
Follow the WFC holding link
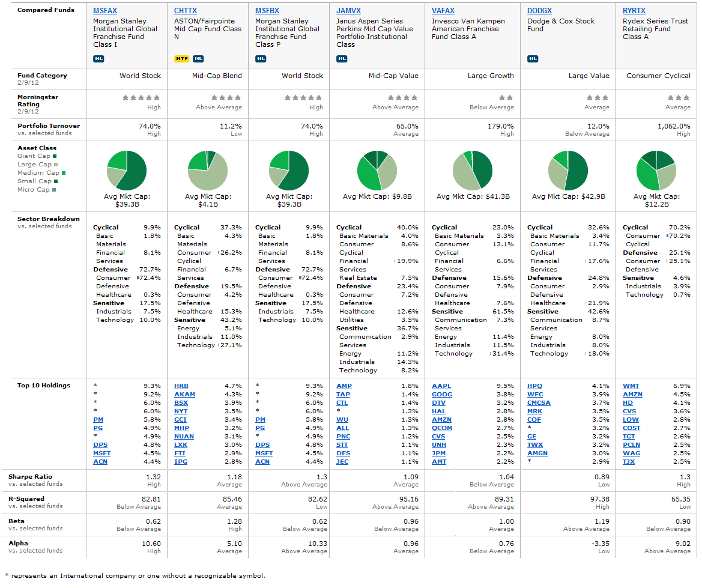click(x=535, y=395)
